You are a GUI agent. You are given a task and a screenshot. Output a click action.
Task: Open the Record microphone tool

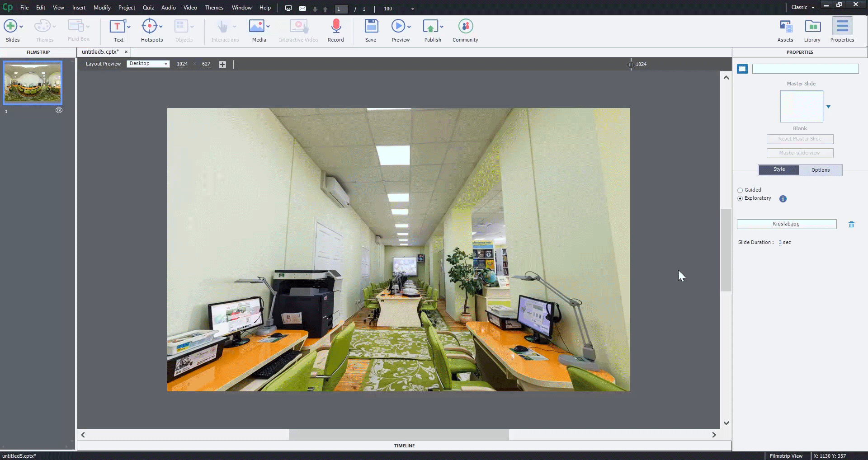click(335, 27)
